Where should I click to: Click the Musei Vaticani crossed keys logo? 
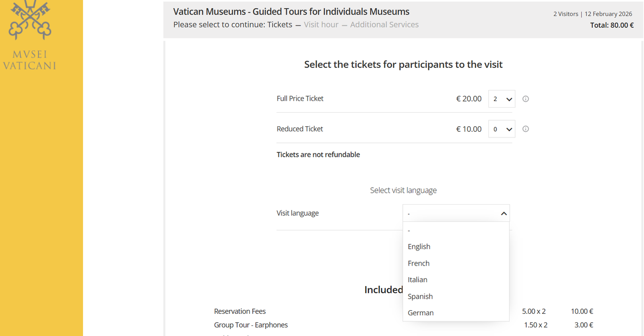30,20
